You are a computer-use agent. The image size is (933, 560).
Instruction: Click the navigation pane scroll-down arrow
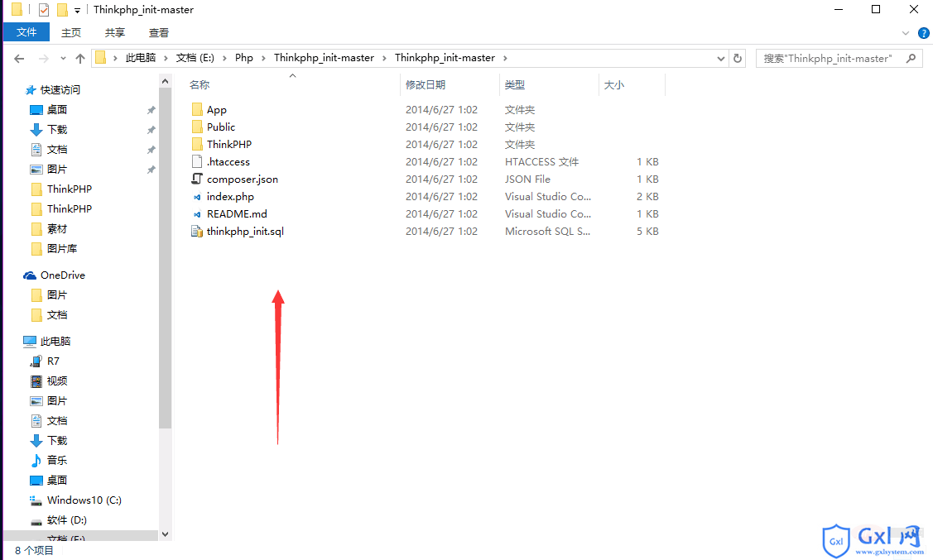point(166,534)
